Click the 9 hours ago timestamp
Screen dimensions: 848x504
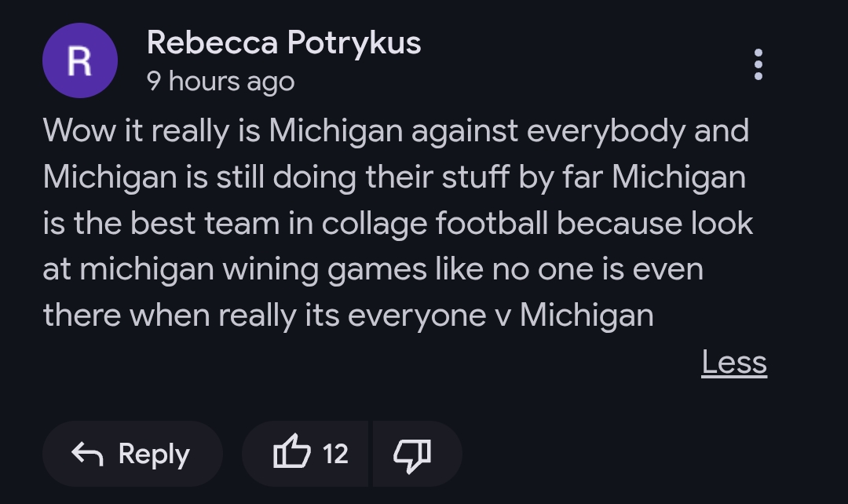[221, 81]
